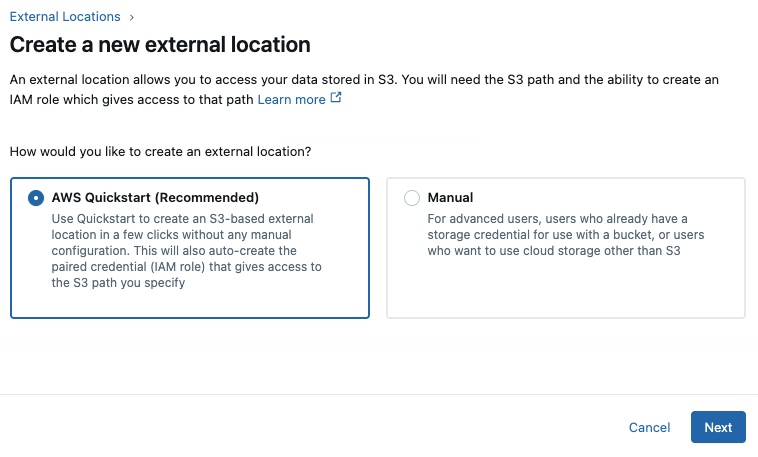Select the AWS Quickstart radio button

point(36,198)
